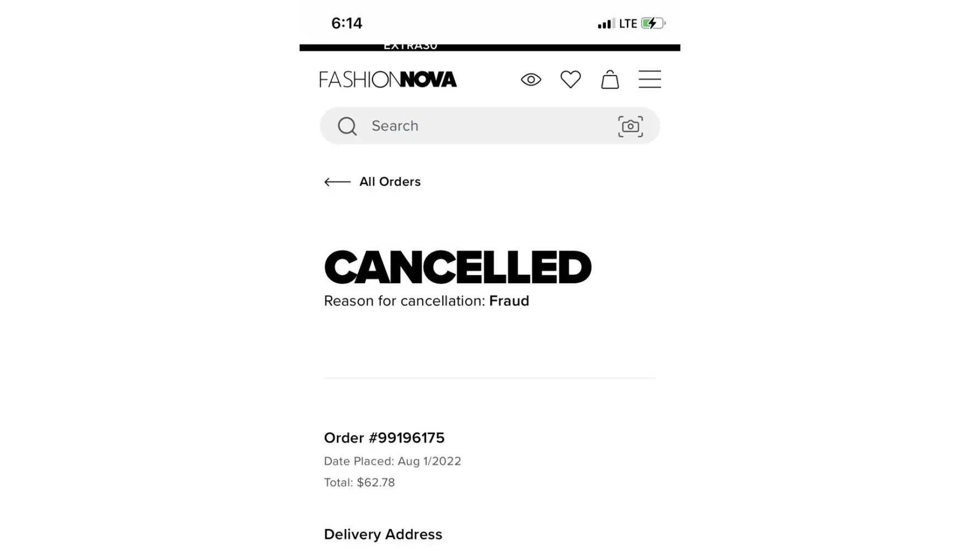980x551 pixels.
Task: Select the Order #99196175 number
Action: [x=384, y=438]
